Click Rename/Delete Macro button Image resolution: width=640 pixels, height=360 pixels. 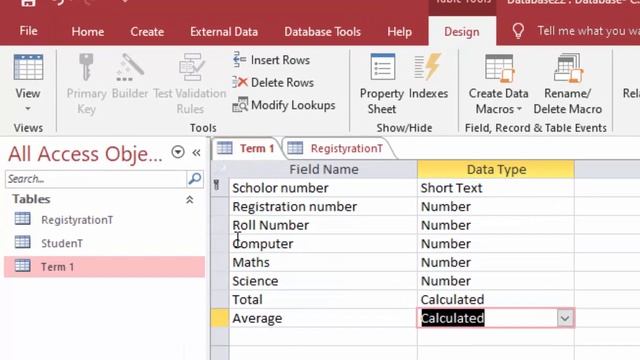tap(567, 84)
